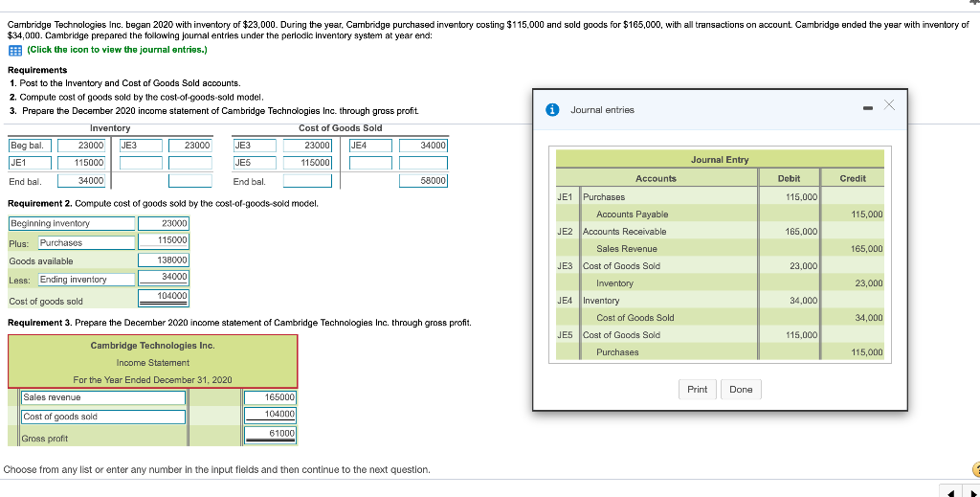Edit Inventory beginning balance 23000 field
The image size is (980, 497).
(81, 146)
